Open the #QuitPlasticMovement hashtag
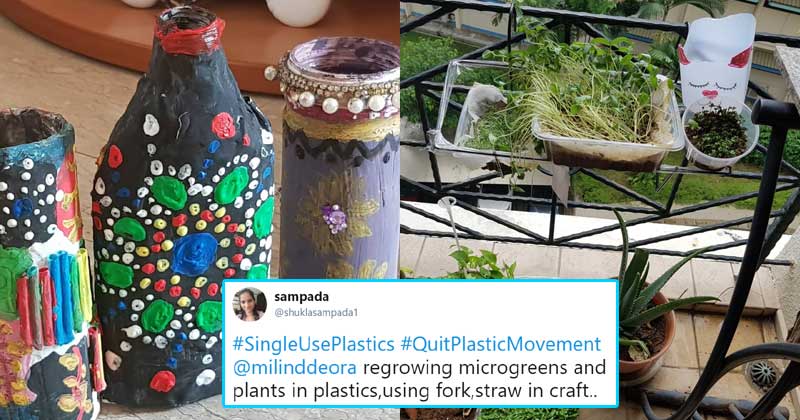Viewport: 800px width, 420px height. coord(501,344)
